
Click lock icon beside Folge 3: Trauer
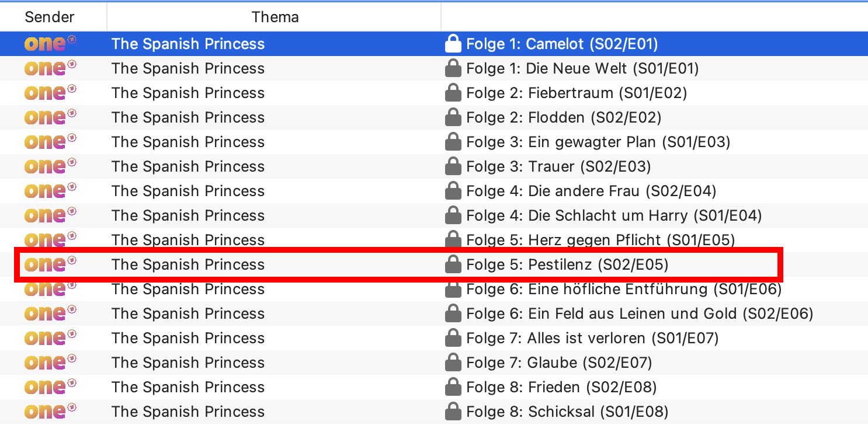(453, 166)
